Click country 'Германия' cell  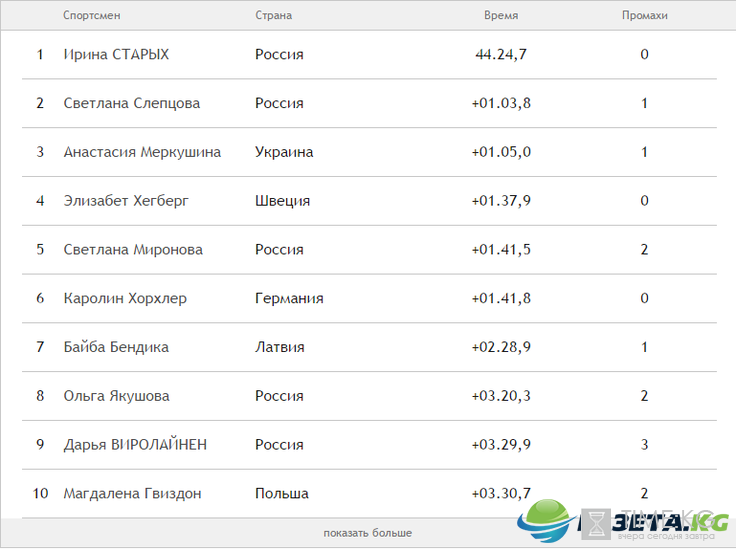[289, 298]
